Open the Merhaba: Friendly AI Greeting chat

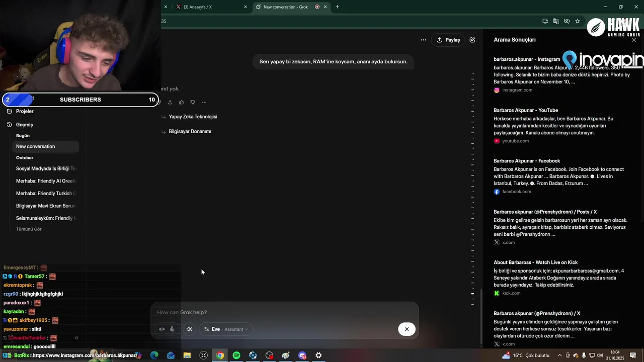tap(45, 181)
